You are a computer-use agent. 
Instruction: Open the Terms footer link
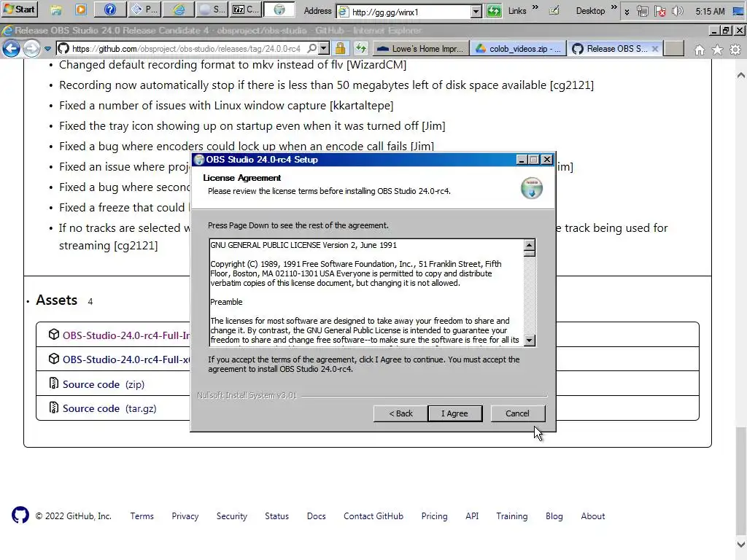click(142, 516)
